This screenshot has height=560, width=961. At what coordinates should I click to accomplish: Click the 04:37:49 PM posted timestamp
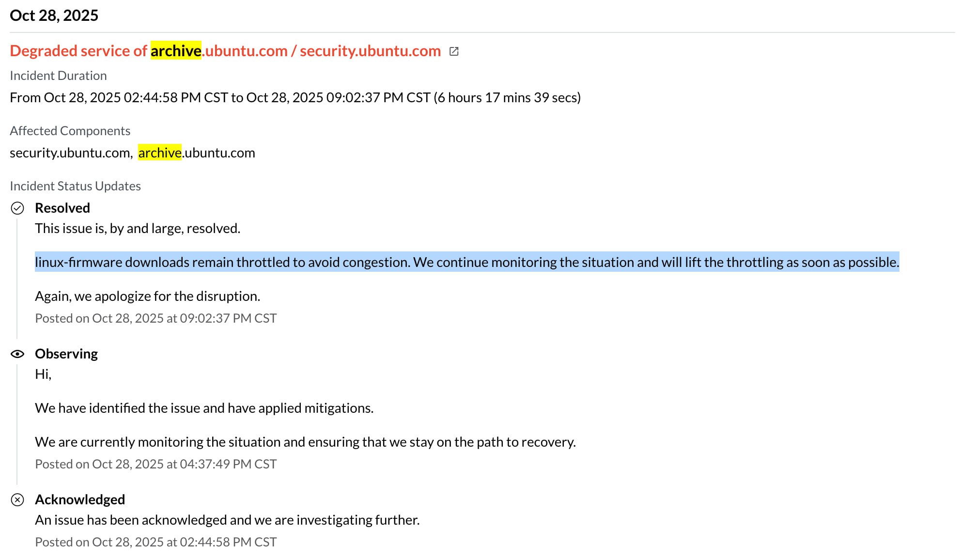point(155,464)
